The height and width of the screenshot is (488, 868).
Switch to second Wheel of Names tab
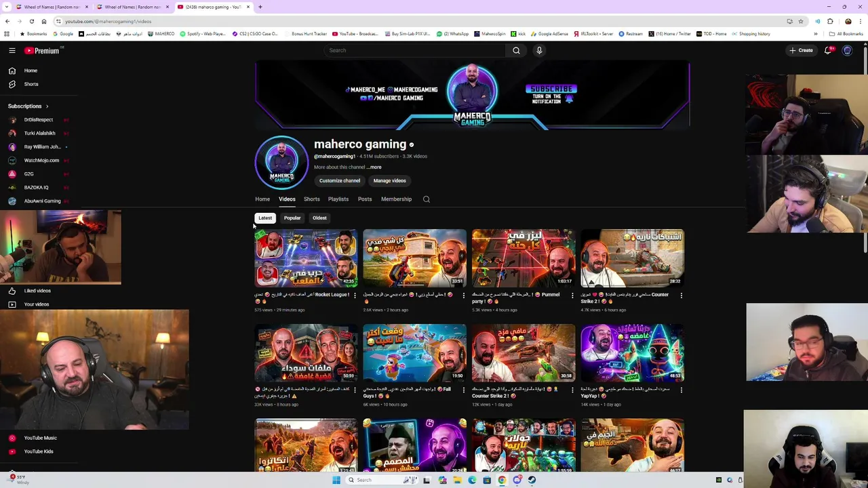(133, 7)
